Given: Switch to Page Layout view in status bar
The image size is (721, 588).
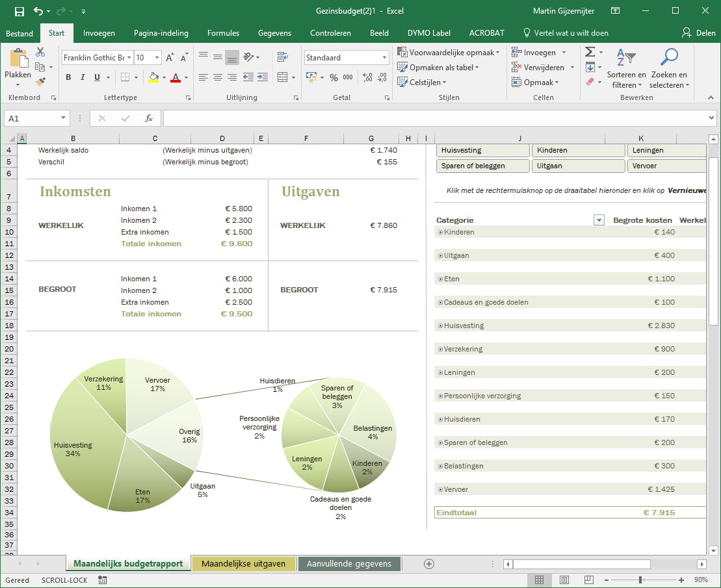Looking at the screenshot, I should [564, 580].
